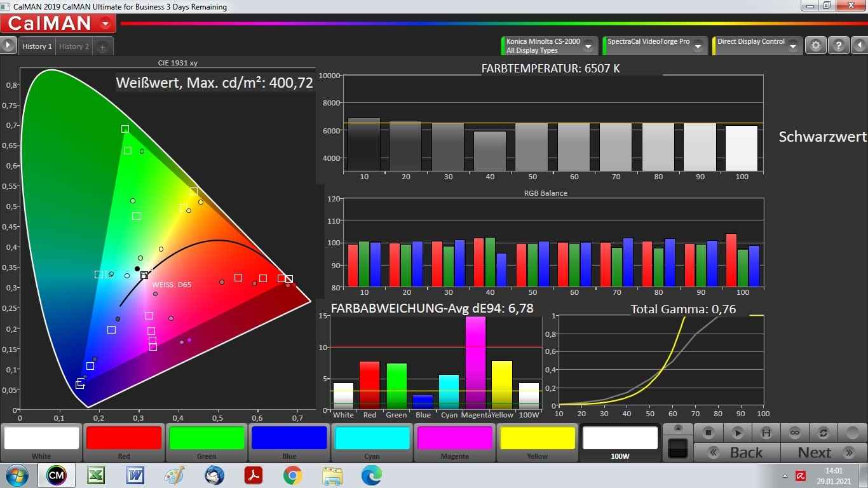The image size is (868, 488).
Task: Show hidden system tray icons
Action: click(x=785, y=476)
